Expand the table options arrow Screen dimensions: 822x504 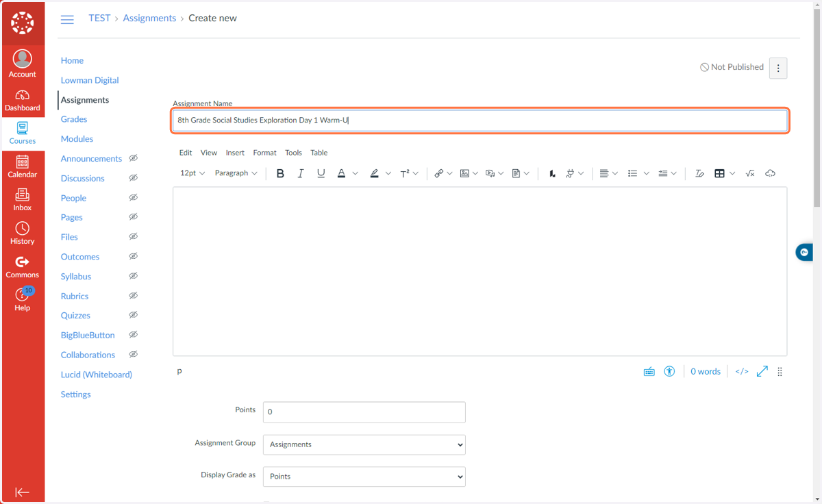point(732,173)
